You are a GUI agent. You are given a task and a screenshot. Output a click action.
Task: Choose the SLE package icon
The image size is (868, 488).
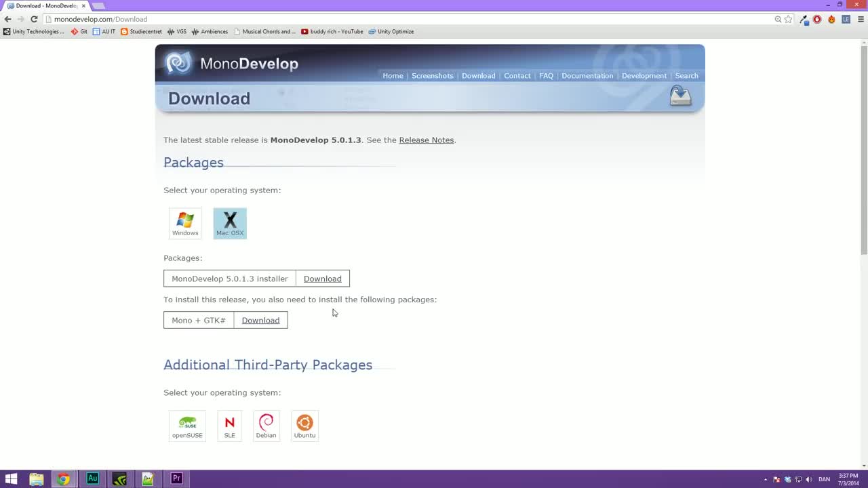[x=229, y=426]
